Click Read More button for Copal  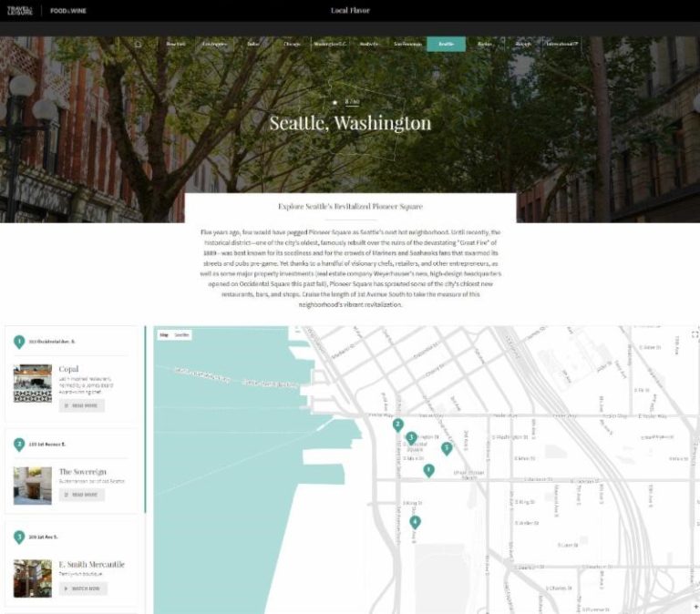click(82, 405)
